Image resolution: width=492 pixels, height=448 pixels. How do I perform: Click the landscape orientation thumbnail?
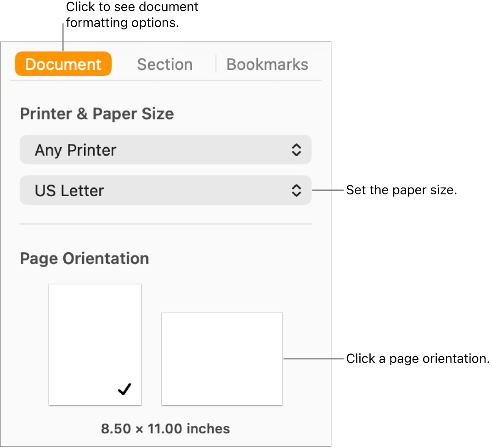pyautogui.click(x=222, y=358)
